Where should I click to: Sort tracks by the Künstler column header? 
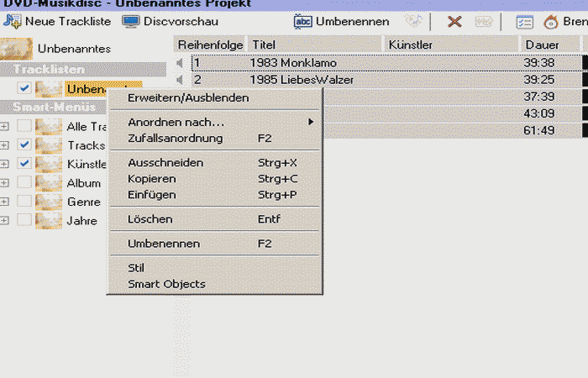point(449,44)
